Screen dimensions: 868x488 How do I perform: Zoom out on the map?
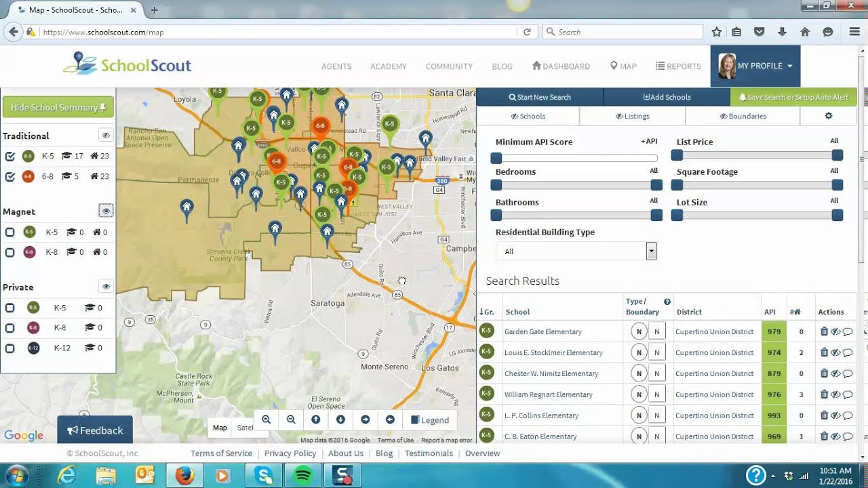point(291,420)
